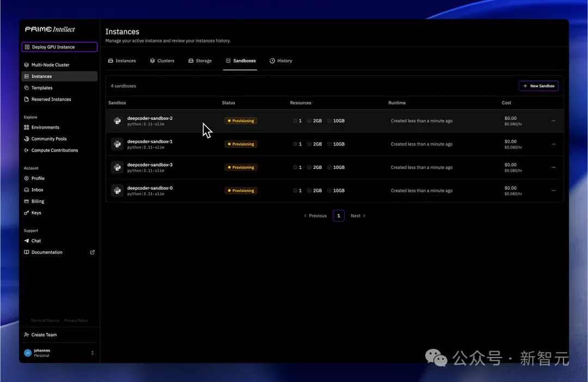This screenshot has width=588, height=382.
Task: Open the Templates sidebar entry
Action: click(59, 88)
